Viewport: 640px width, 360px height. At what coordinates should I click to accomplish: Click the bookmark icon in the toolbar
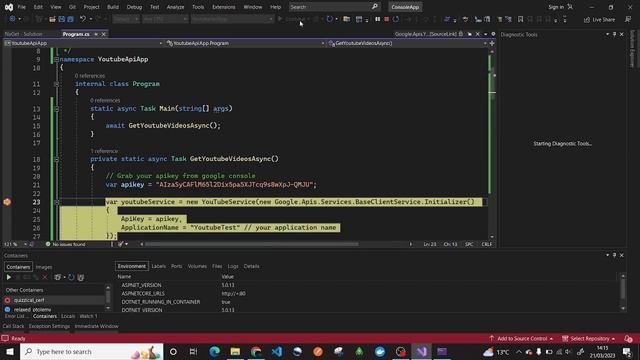(x=520, y=19)
